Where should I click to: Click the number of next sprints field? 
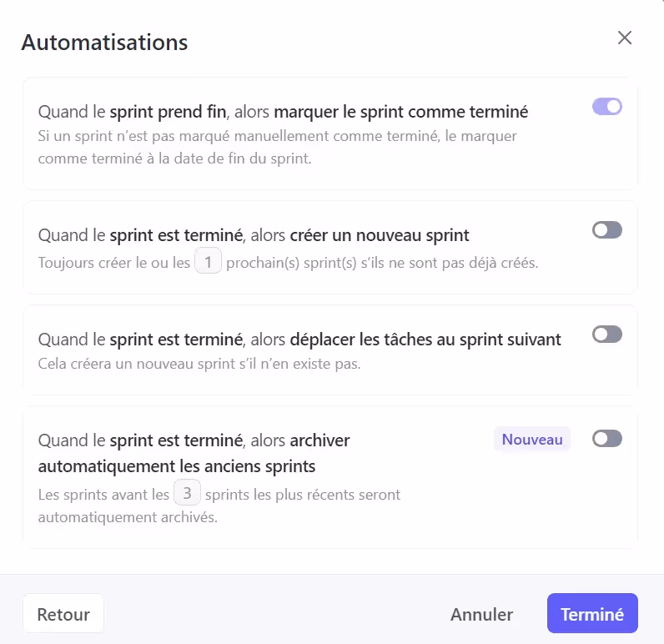tap(208, 263)
